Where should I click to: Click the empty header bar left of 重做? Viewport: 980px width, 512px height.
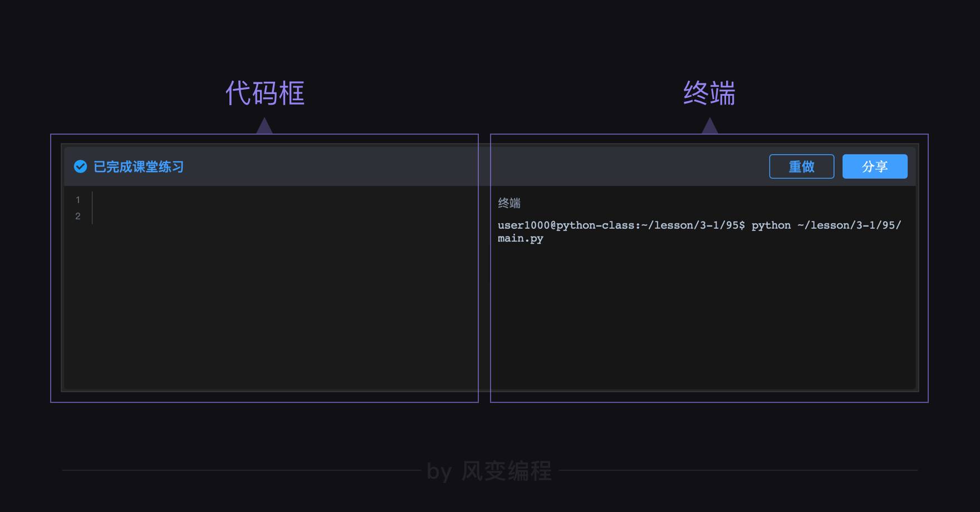pyautogui.click(x=612, y=166)
